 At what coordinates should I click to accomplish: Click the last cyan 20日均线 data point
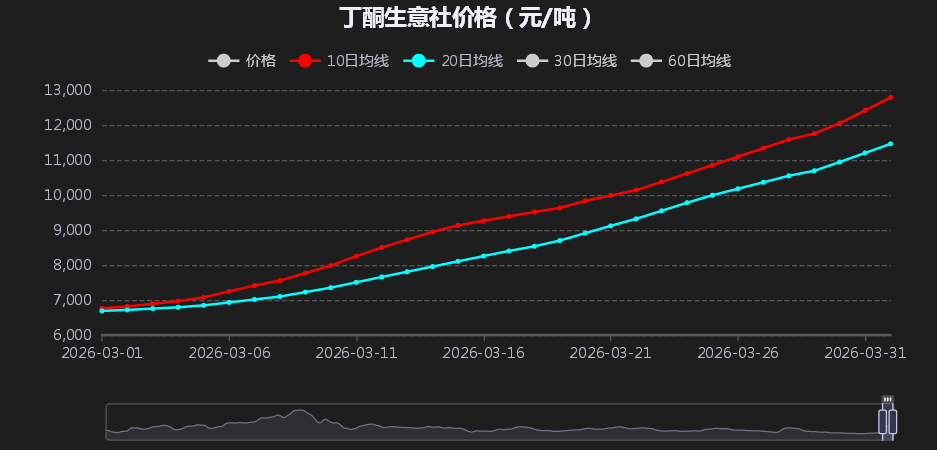pyautogui.click(x=890, y=144)
